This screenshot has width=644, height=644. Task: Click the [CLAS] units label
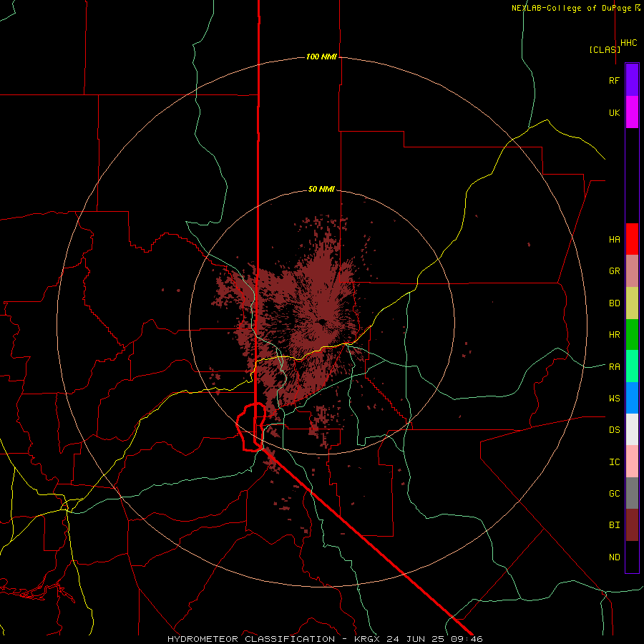tap(605, 49)
